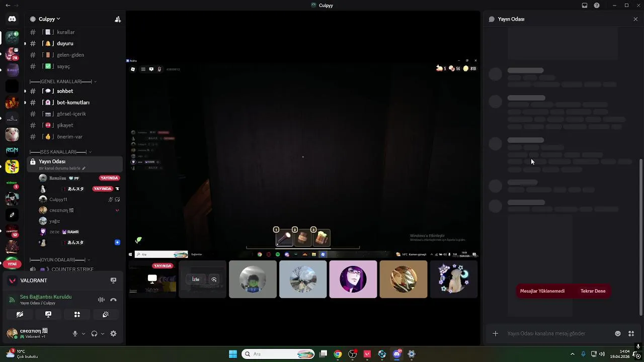This screenshot has height=362, width=644.
Task: Open the şikayet channel
Action: (74, 125)
